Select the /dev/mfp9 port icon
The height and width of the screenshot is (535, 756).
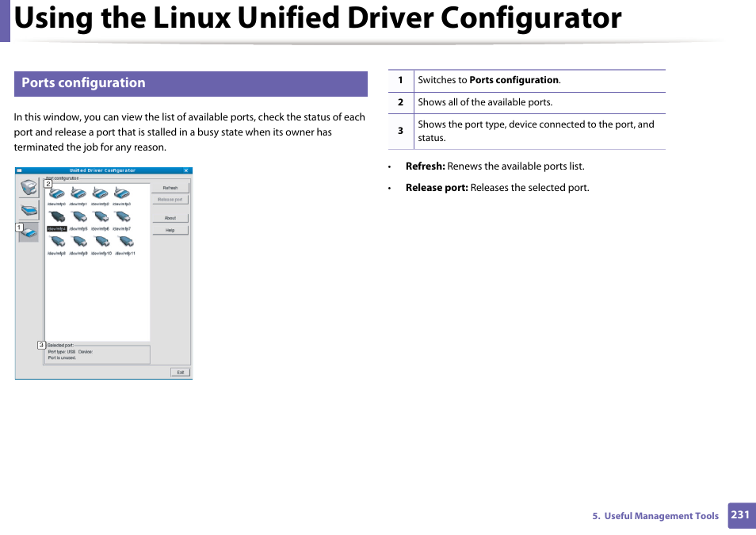point(78,242)
